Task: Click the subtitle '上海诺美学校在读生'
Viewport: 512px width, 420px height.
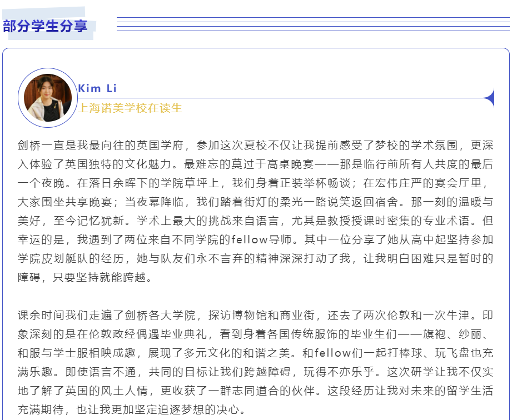Action: tap(130, 108)
